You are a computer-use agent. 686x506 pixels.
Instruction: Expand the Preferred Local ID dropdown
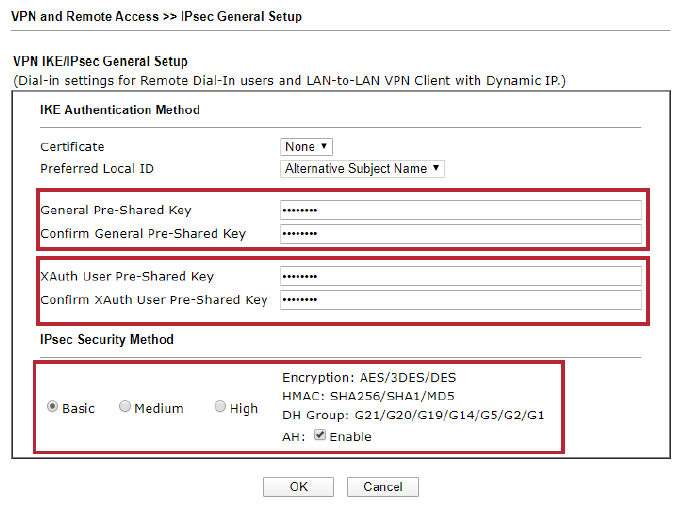pyautogui.click(x=363, y=169)
